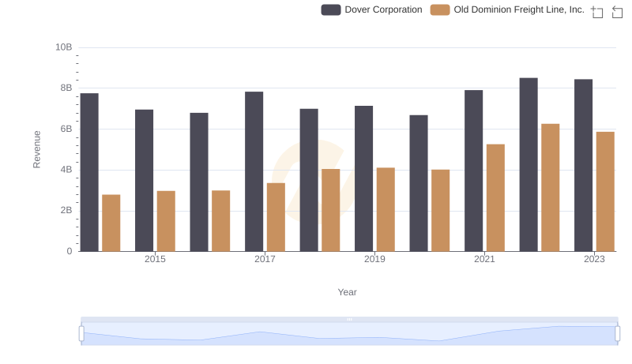
Task: Click the Old Dominion bar for 2017
Action: coord(276,217)
